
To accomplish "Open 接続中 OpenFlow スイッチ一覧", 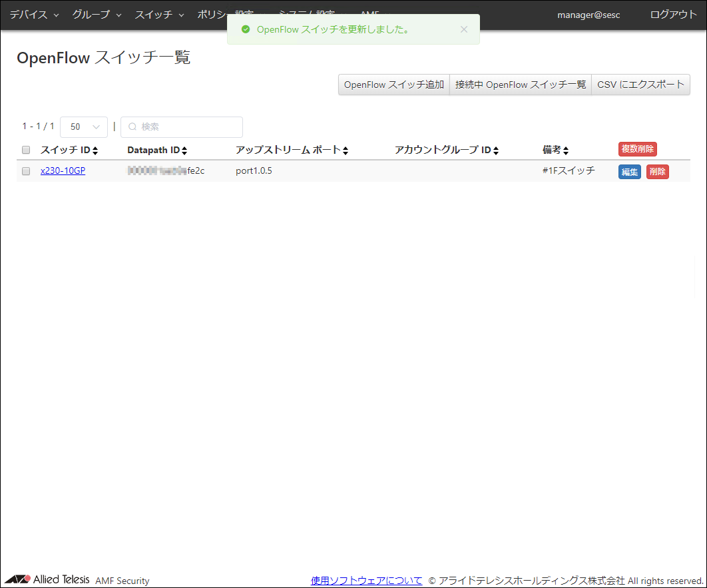I will point(521,85).
